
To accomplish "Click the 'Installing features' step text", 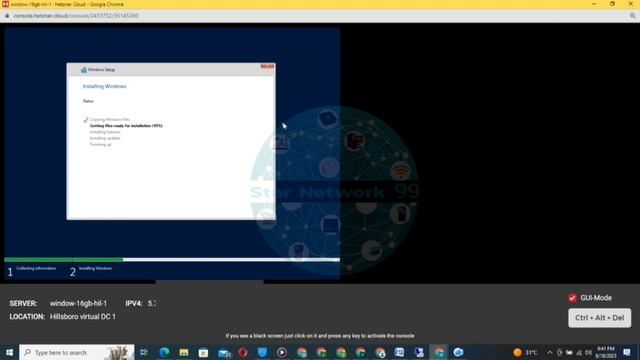I will click(105, 132).
